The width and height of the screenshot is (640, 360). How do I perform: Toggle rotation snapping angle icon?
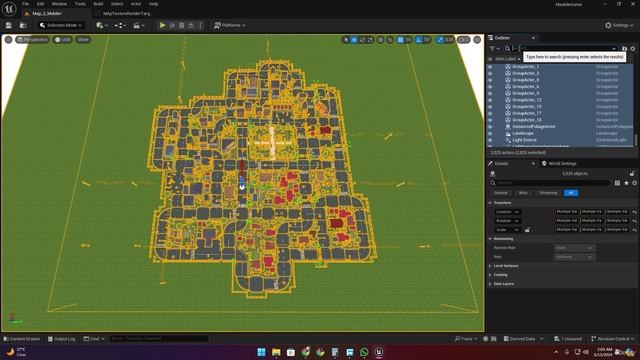click(419, 40)
